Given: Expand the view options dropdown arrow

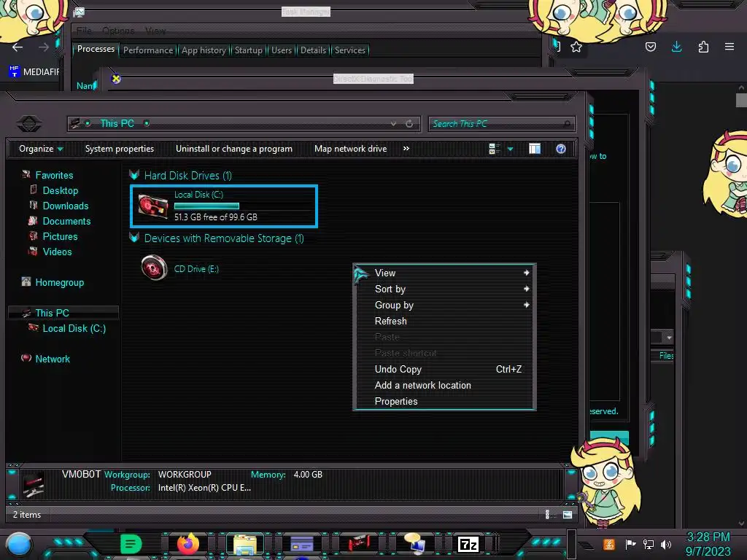Looking at the screenshot, I should pyautogui.click(x=510, y=149).
